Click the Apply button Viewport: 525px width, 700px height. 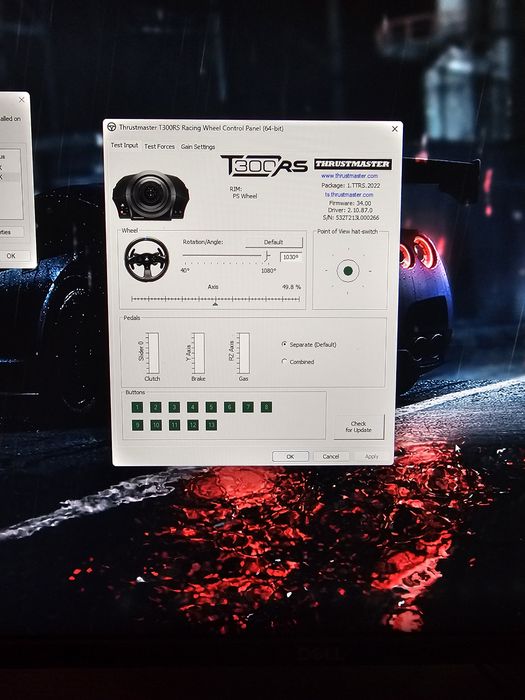(x=371, y=456)
